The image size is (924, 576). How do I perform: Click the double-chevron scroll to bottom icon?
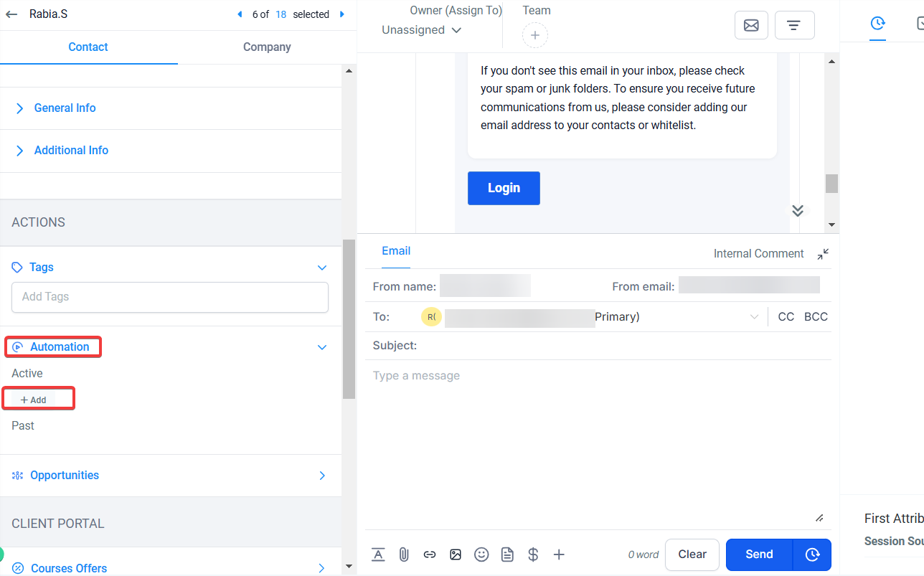tap(798, 210)
